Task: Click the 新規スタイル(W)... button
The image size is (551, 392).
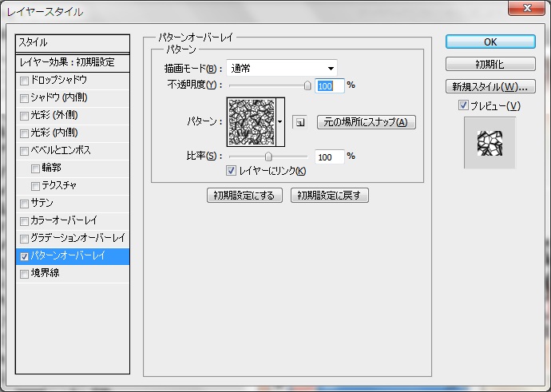Action: (490, 86)
